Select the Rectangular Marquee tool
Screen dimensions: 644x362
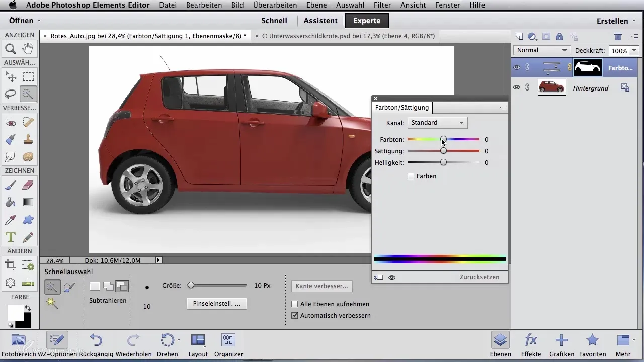click(x=28, y=76)
